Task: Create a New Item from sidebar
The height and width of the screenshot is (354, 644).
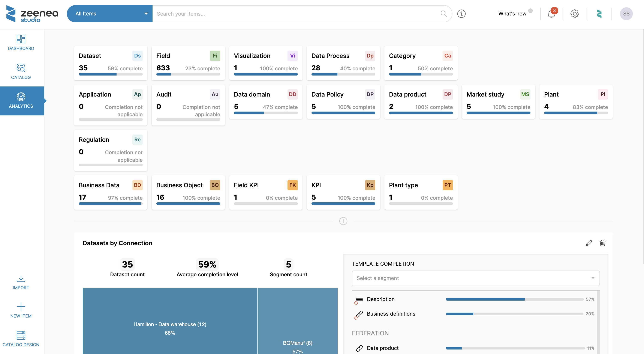Action: [21, 310]
